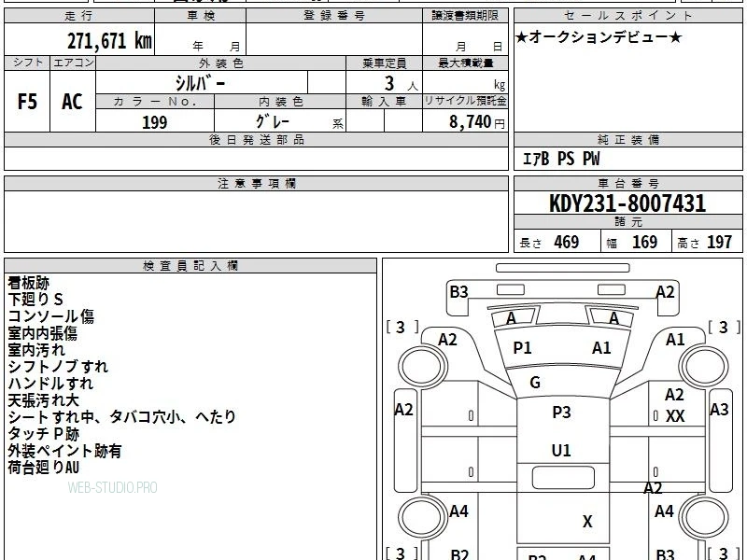Select the height value 197
Viewport: 747px width, 560px height.
719,242
